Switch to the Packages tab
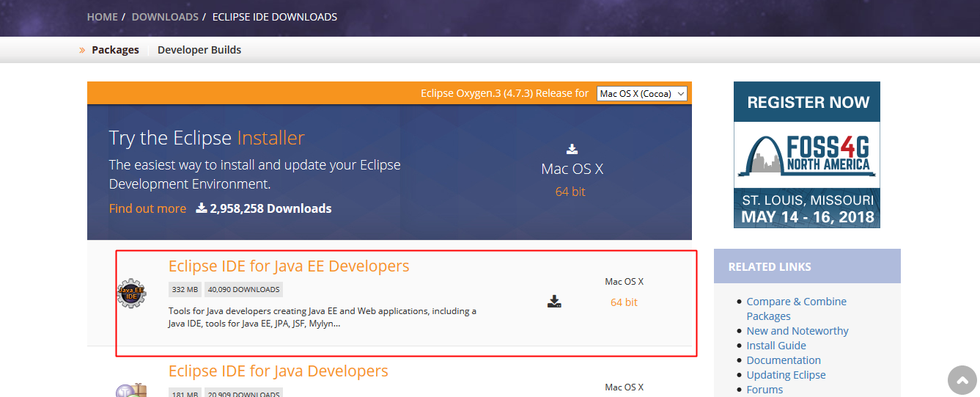Viewport: 980px width, 397px height. point(115,50)
